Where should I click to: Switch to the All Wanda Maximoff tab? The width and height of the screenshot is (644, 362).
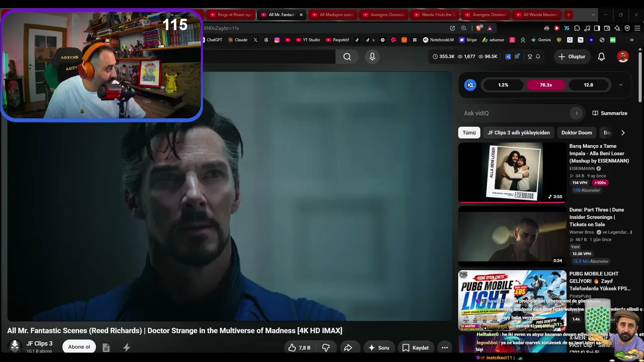pos(537,15)
